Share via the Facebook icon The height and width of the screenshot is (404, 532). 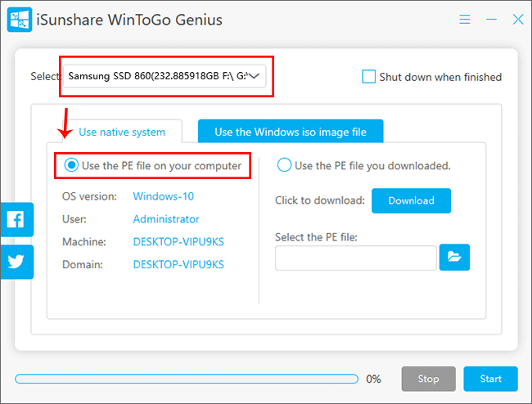(x=16, y=220)
